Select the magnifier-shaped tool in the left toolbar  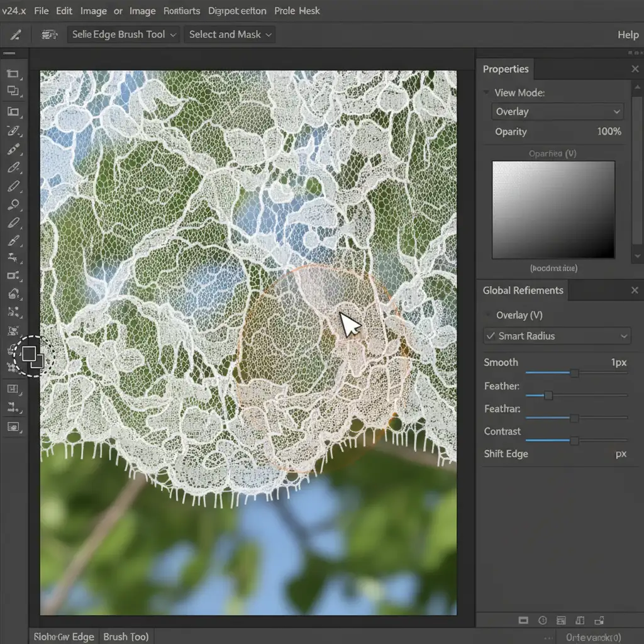[13, 204]
